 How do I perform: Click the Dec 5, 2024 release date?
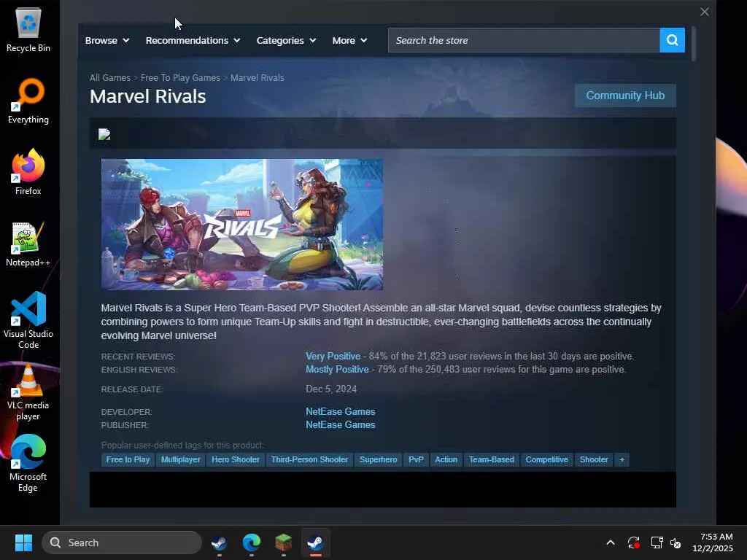331,389
